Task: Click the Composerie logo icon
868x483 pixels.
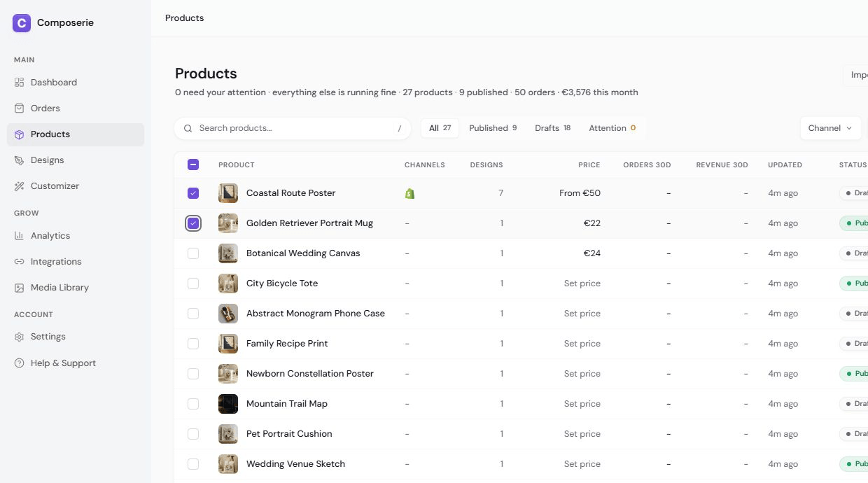Action: tap(22, 23)
